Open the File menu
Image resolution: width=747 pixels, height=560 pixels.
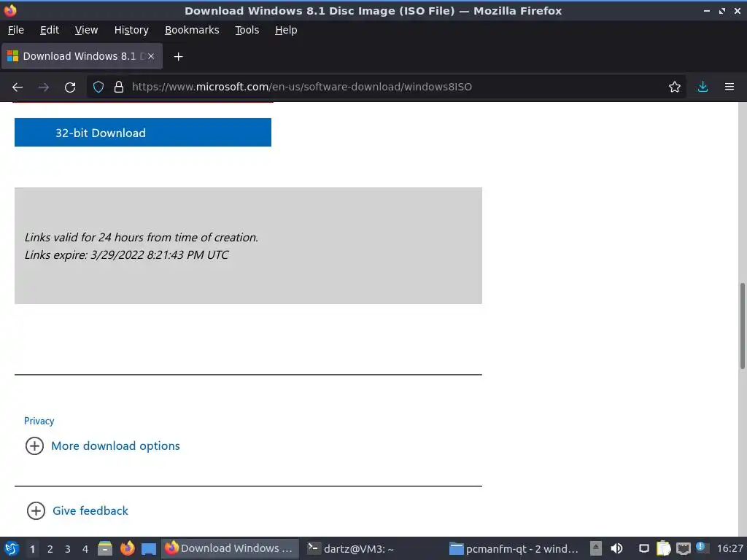(x=16, y=30)
